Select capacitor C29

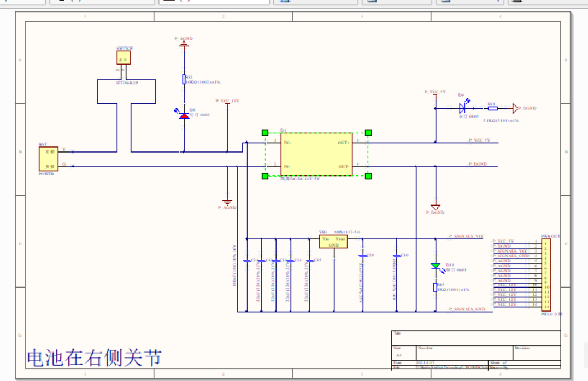pyautogui.click(x=362, y=256)
